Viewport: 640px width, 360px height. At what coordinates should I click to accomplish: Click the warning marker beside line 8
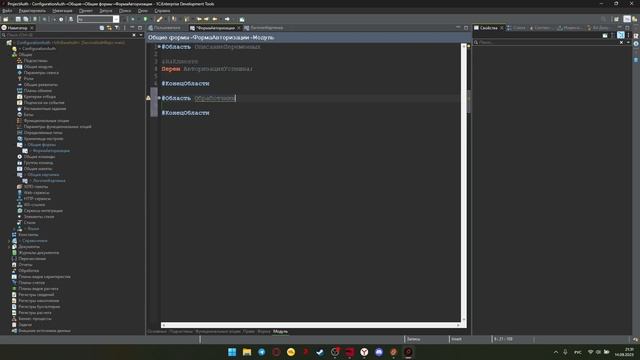click(148, 98)
